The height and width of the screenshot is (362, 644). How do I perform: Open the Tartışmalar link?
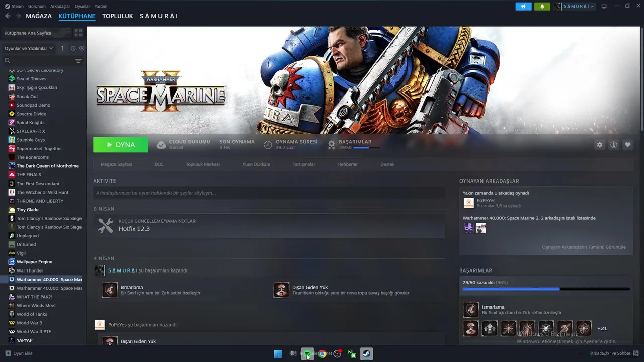tap(304, 164)
